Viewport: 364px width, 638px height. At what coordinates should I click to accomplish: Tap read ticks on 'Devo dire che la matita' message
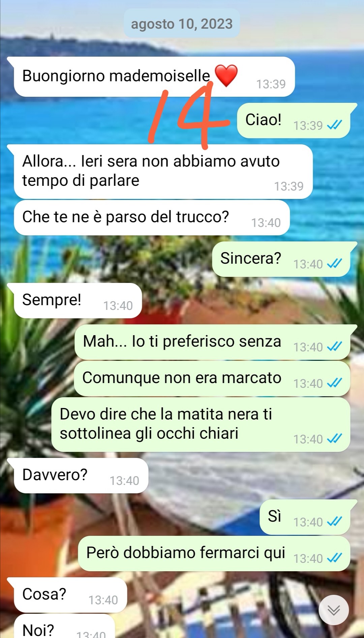[335, 439]
